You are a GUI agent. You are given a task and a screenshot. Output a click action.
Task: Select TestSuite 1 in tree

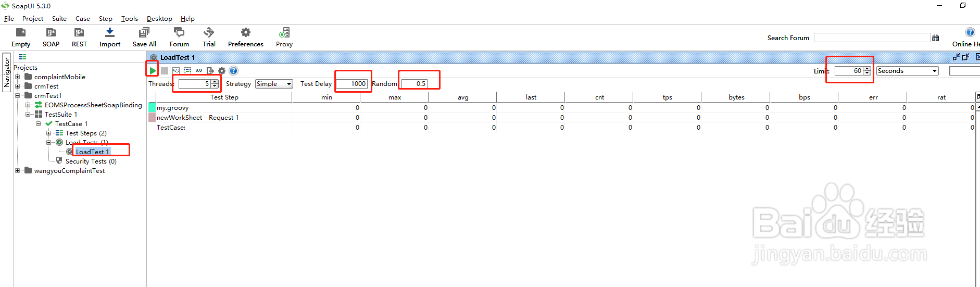coord(61,114)
